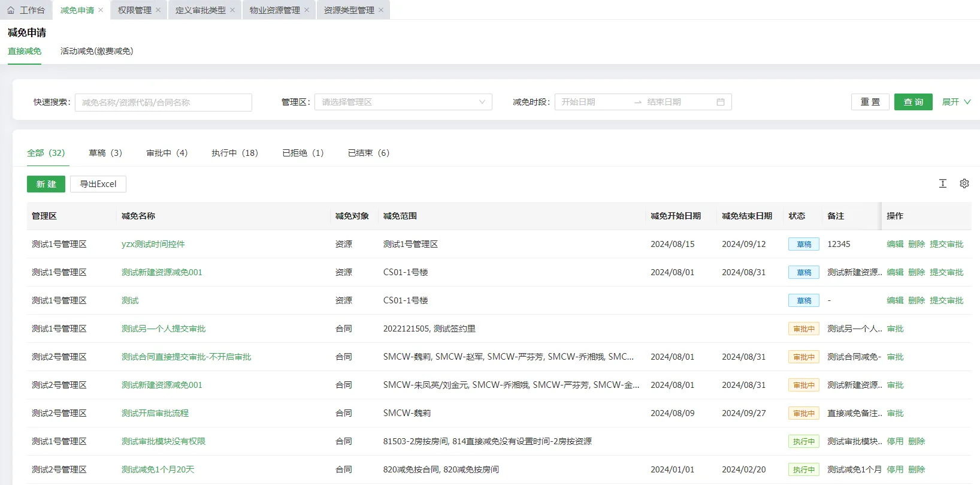This screenshot has width=980, height=485.
Task: Click 审批中 tag in 测试开启审批流程 row
Action: (804, 413)
